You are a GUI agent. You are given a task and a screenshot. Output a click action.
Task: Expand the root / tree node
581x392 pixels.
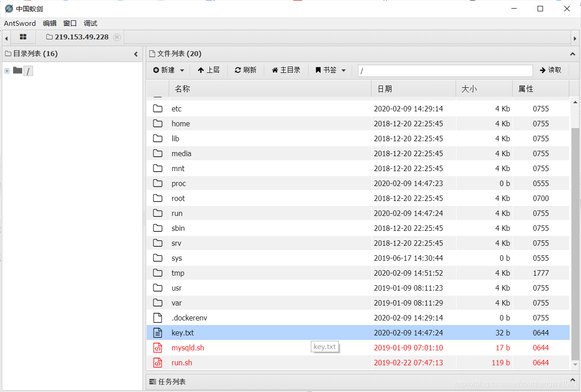point(7,71)
